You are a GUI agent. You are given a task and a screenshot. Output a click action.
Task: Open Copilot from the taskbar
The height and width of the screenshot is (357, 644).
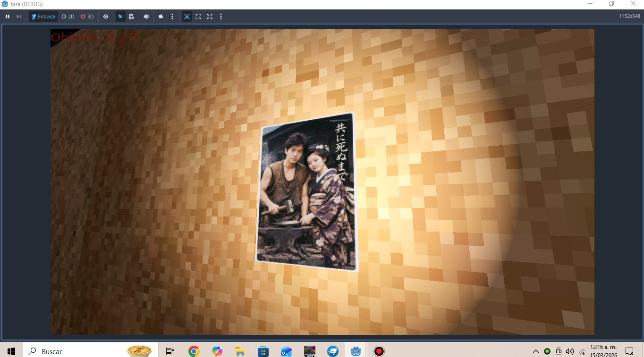(217, 351)
